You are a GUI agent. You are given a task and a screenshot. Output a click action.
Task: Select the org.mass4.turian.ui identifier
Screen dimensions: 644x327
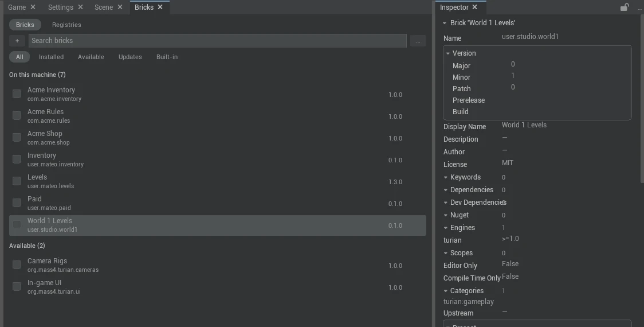(54, 291)
